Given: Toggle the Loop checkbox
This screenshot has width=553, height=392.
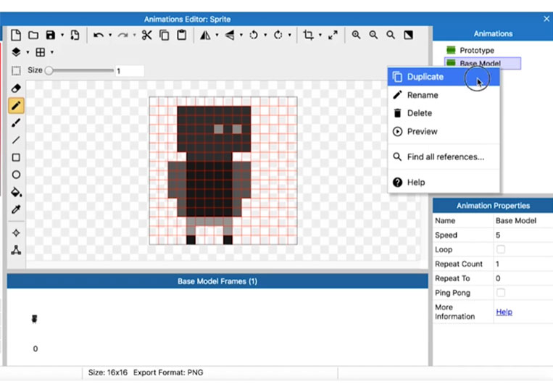Looking at the screenshot, I should (500, 249).
